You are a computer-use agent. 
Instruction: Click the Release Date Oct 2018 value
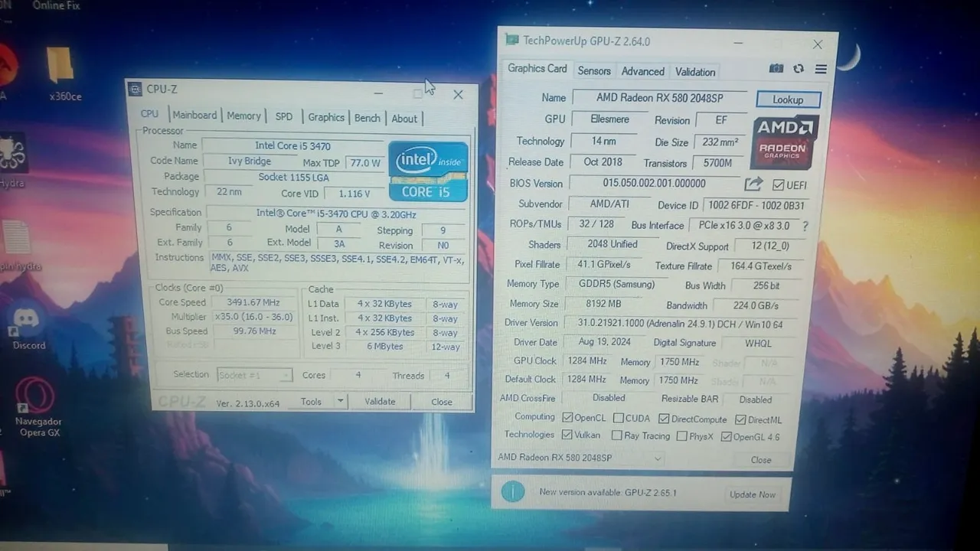pos(603,162)
